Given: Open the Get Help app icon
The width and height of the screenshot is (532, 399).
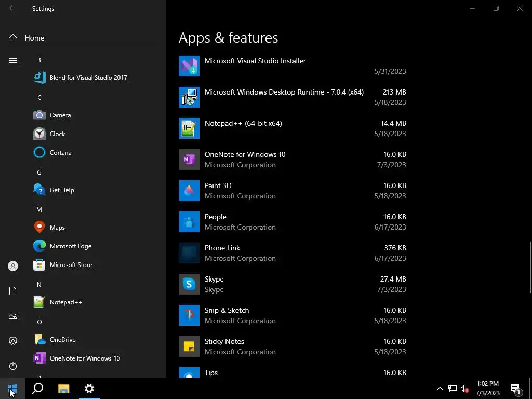Looking at the screenshot, I should tap(39, 190).
